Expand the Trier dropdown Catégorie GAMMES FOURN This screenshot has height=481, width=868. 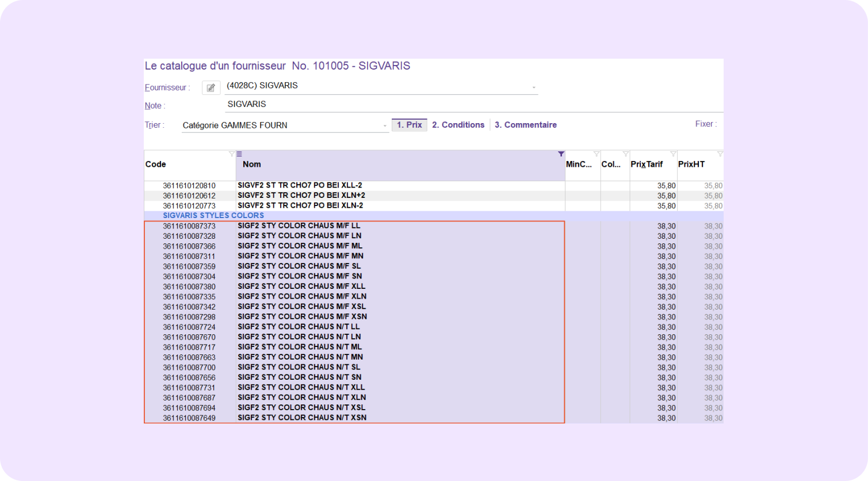(x=385, y=125)
